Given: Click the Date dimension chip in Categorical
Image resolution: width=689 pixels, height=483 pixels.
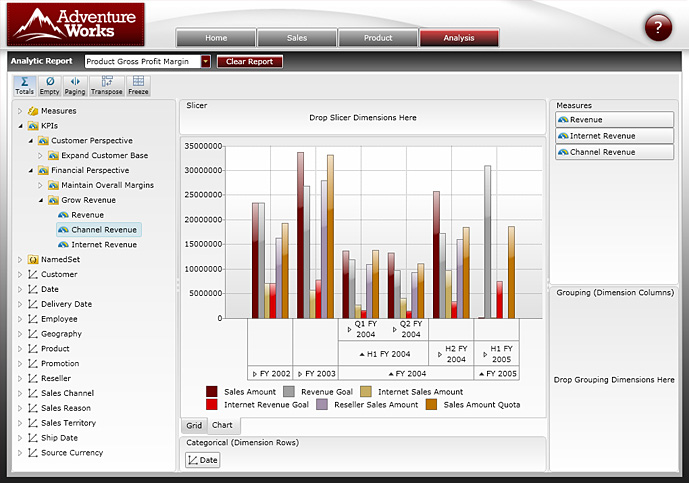Looking at the screenshot, I should [203, 460].
